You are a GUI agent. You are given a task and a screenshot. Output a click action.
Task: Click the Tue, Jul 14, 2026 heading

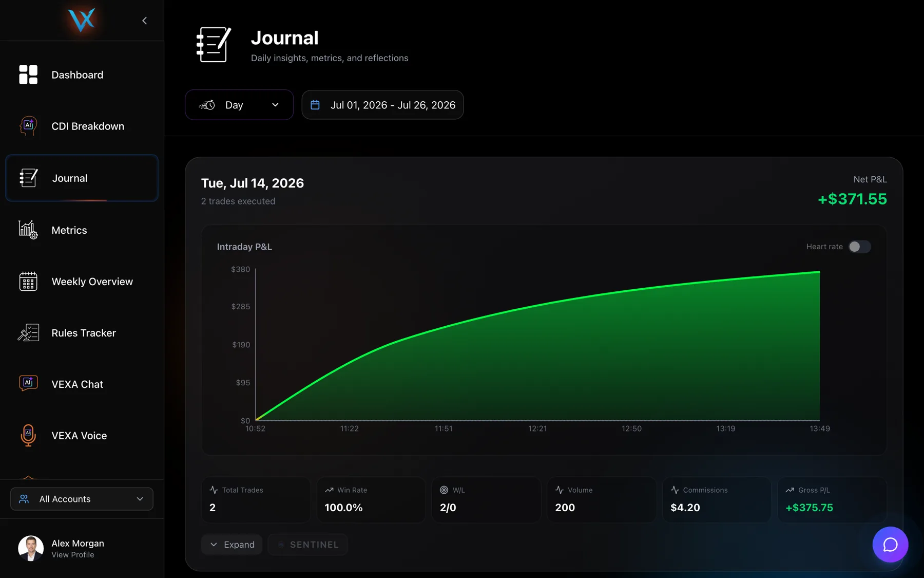[253, 183]
